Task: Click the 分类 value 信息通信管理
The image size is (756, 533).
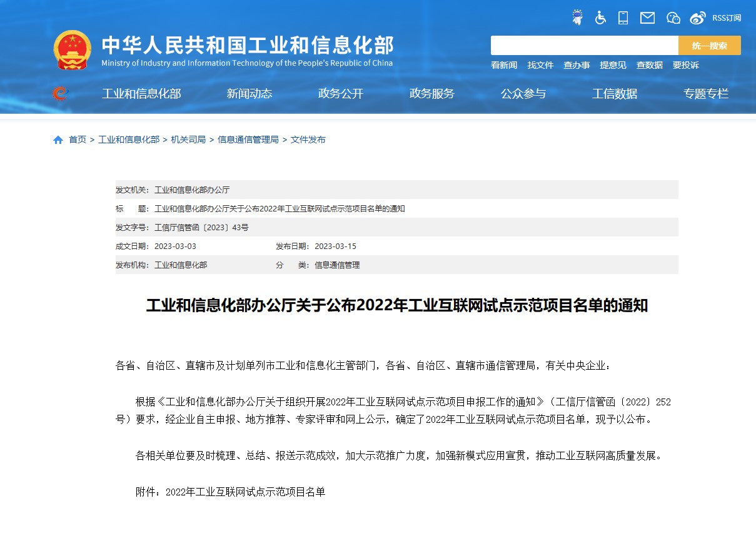Action: click(337, 265)
